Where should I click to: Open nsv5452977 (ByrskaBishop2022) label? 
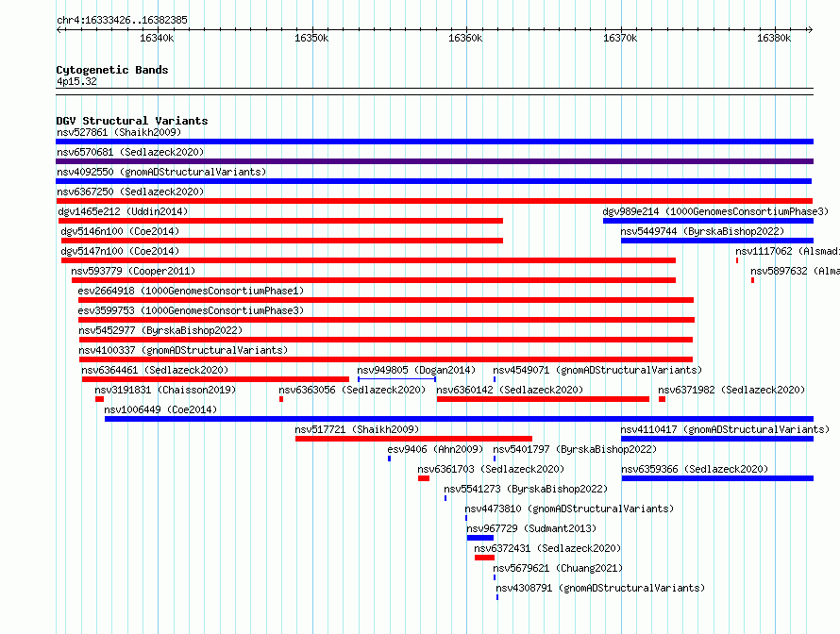(160, 330)
